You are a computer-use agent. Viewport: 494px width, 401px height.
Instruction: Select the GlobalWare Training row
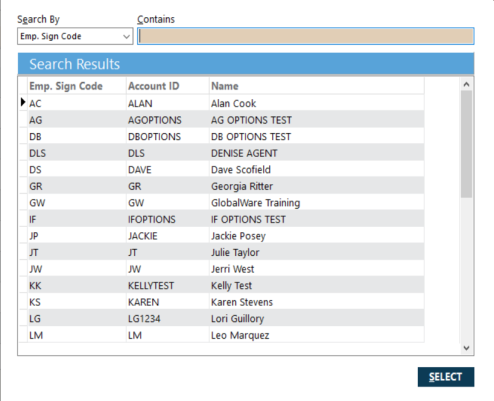pos(222,203)
